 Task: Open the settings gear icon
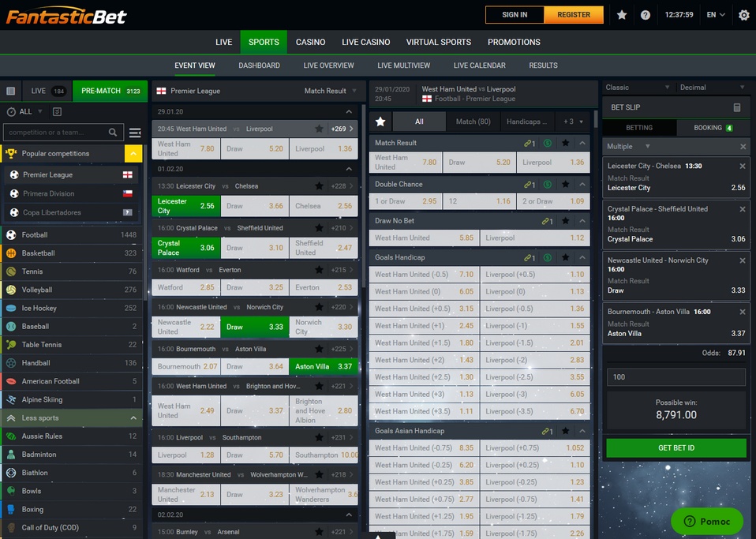pos(744,15)
